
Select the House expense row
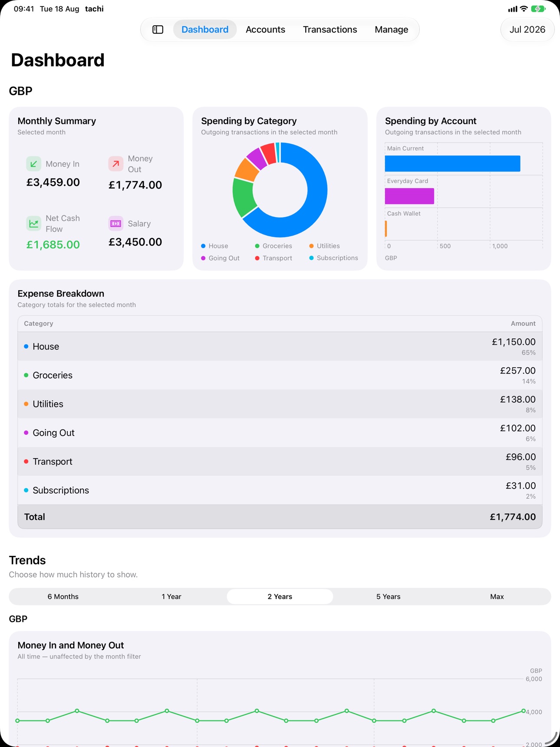tap(280, 347)
